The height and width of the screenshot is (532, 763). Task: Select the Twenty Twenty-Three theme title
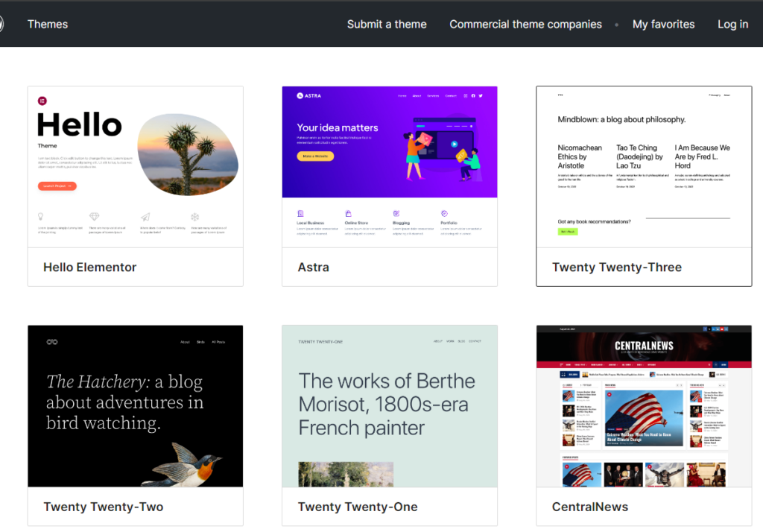point(617,267)
